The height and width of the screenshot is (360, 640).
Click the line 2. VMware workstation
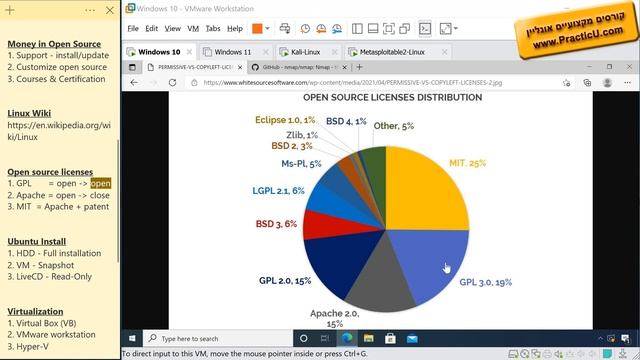(51, 334)
